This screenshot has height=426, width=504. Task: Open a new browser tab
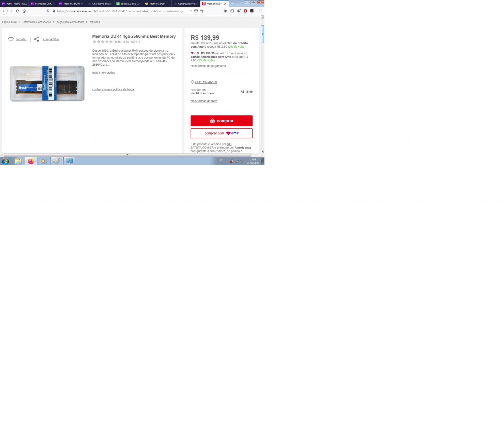pyautogui.click(x=232, y=3)
